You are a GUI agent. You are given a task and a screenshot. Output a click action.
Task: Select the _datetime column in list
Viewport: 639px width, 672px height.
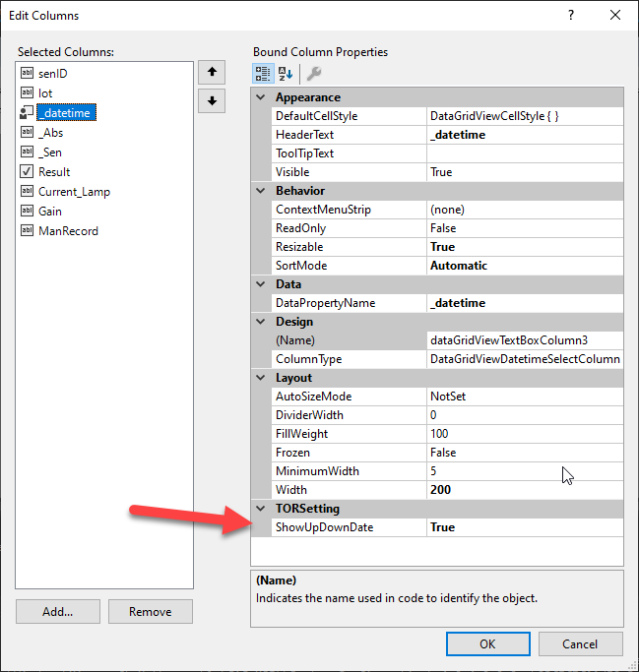coord(67,113)
